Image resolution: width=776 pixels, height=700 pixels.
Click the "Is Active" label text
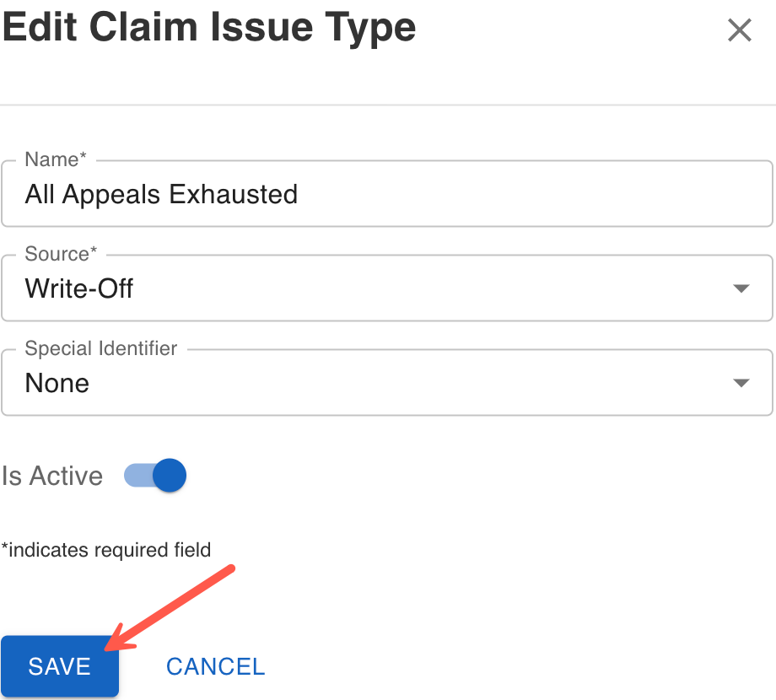tap(52, 476)
